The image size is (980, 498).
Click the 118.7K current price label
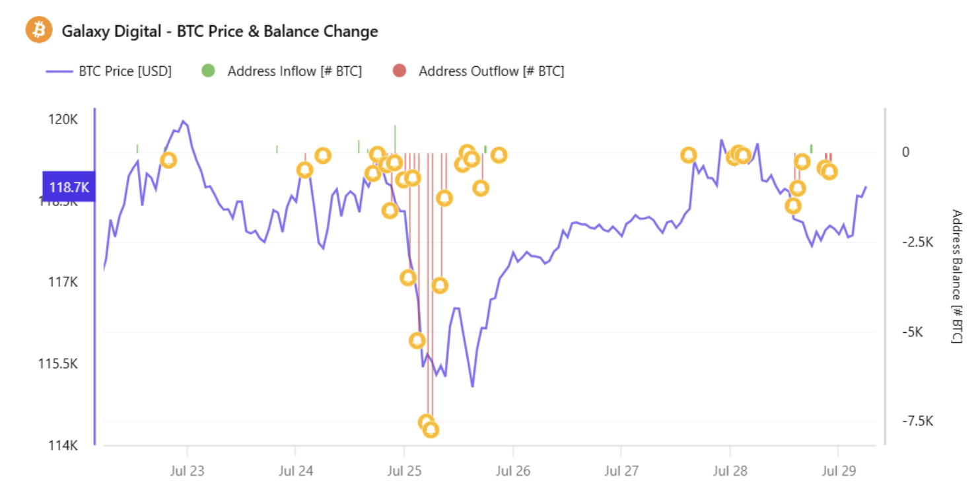[x=69, y=188]
